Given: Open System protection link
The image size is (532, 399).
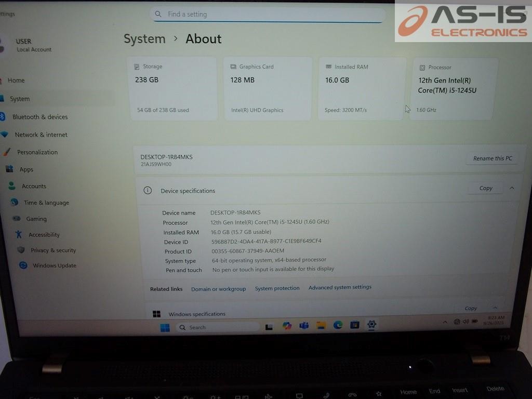Looking at the screenshot, I should (x=277, y=288).
